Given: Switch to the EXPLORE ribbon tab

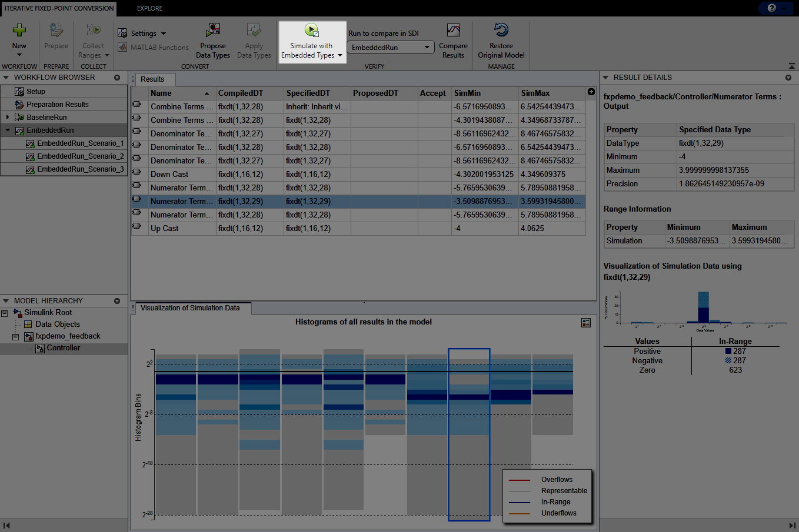Looking at the screenshot, I should pos(149,8).
